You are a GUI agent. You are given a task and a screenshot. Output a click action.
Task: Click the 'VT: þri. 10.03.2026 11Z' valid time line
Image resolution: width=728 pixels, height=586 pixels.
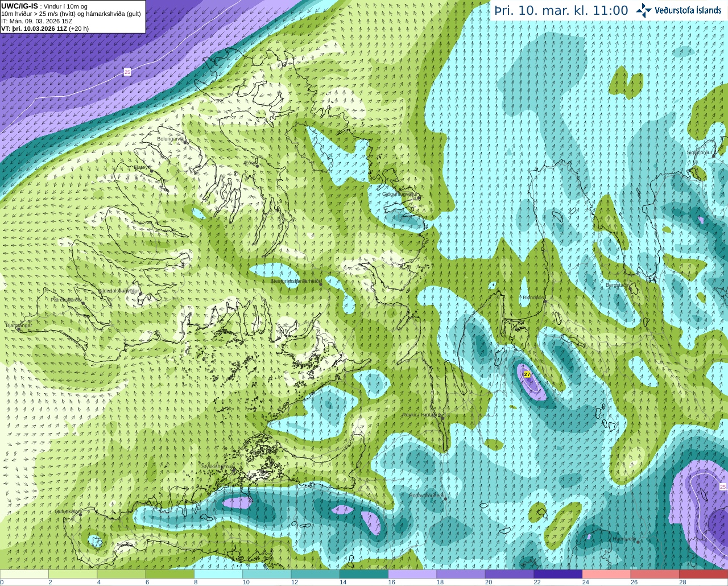click(x=45, y=28)
